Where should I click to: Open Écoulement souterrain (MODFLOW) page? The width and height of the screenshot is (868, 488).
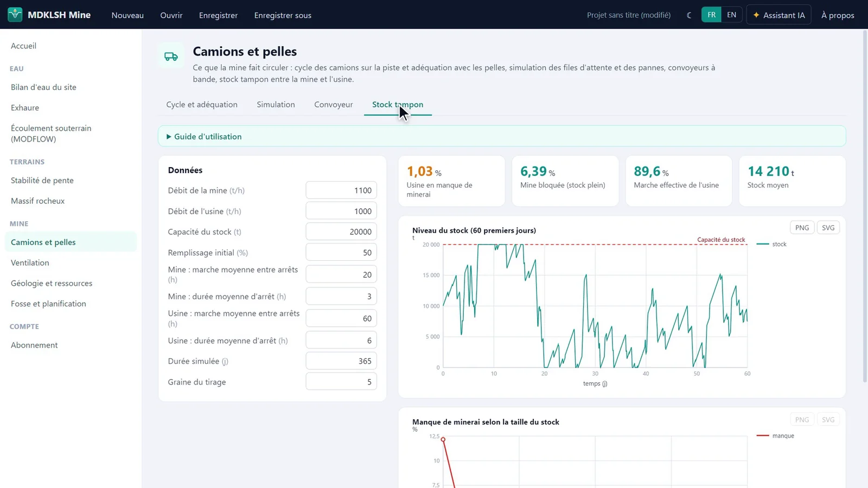[71, 134]
